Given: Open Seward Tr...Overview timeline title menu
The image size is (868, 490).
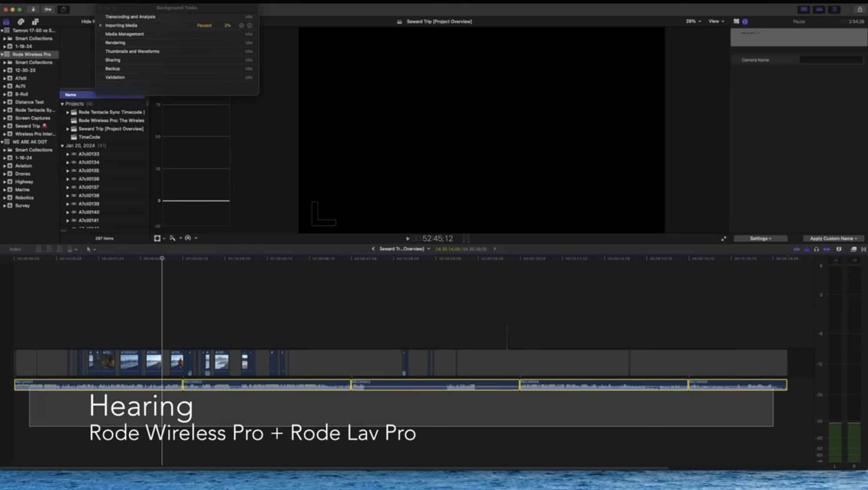Looking at the screenshot, I should point(404,249).
